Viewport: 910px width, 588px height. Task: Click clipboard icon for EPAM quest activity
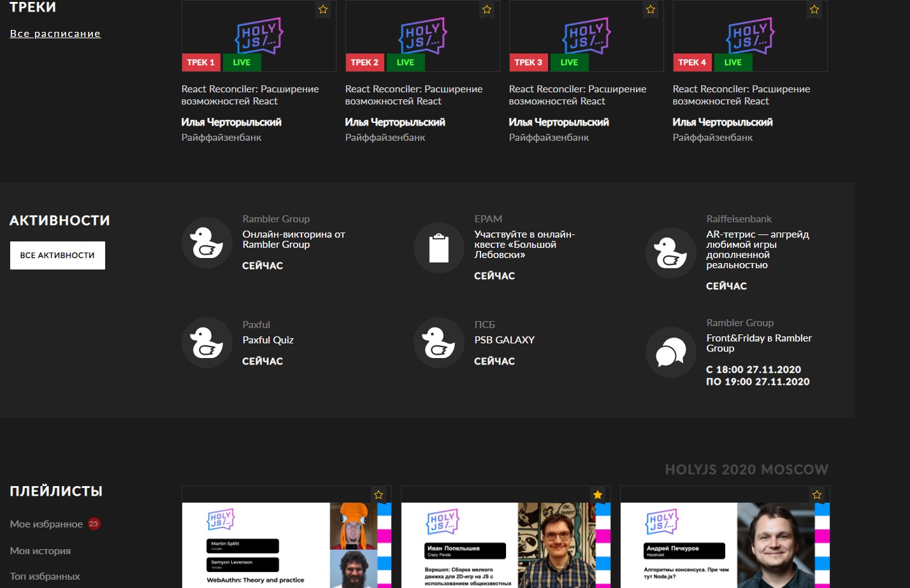pyautogui.click(x=439, y=248)
